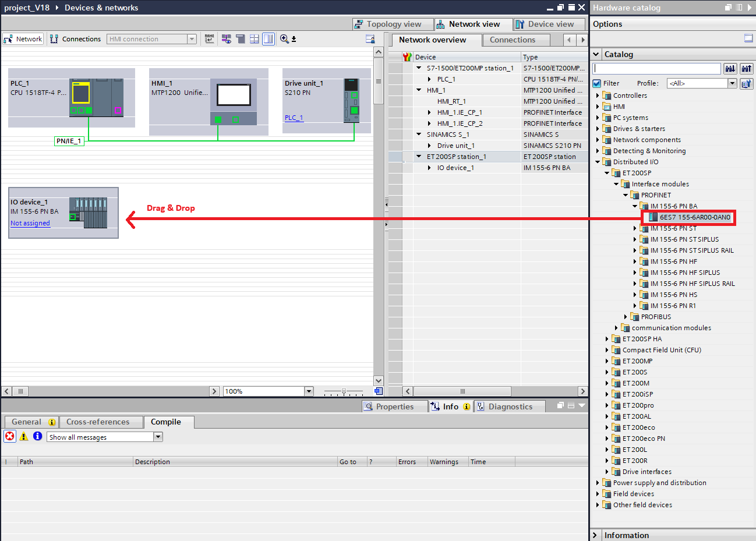
Task: Click the show grid icon in the network toolbar
Action: pyautogui.click(x=255, y=39)
